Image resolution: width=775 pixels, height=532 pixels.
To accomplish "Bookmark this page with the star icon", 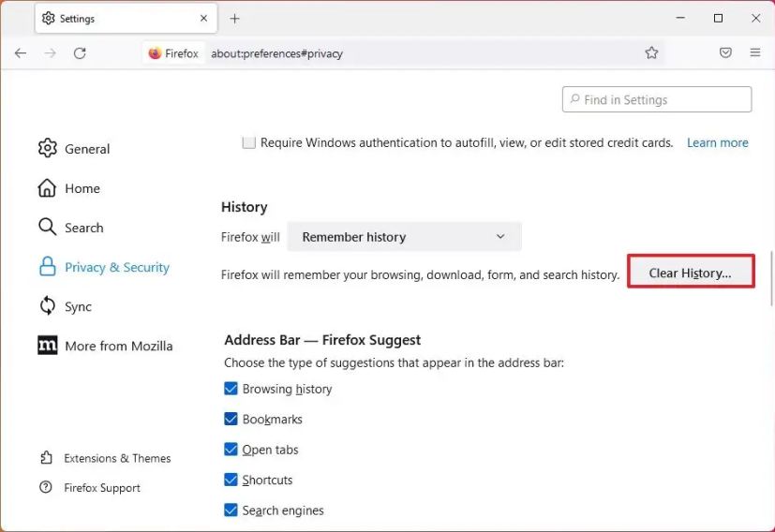I will coord(651,52).
